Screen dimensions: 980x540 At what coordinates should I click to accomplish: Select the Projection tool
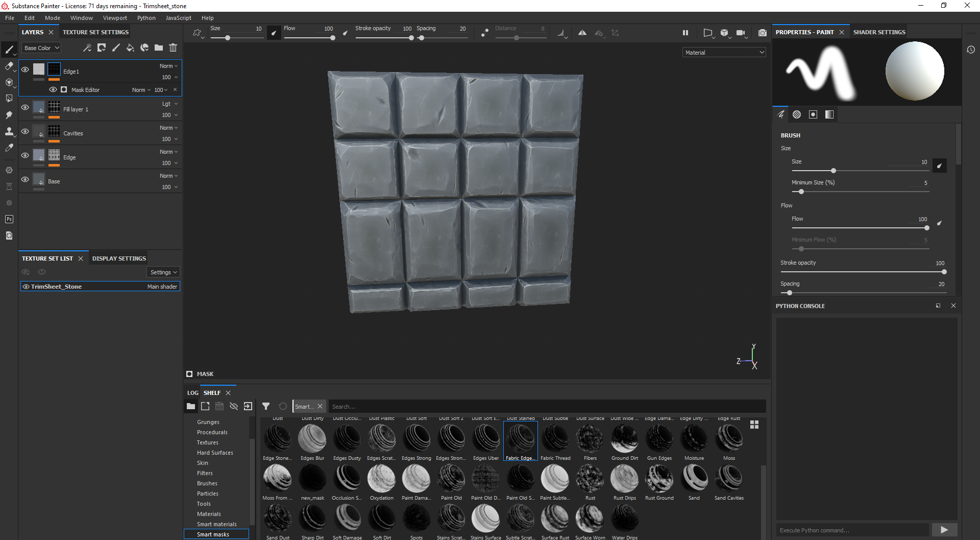[9, 82]
